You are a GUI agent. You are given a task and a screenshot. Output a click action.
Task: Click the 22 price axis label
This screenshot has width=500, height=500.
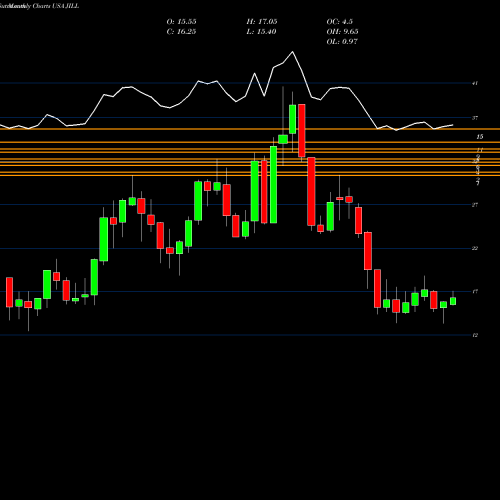coord(475,248)
